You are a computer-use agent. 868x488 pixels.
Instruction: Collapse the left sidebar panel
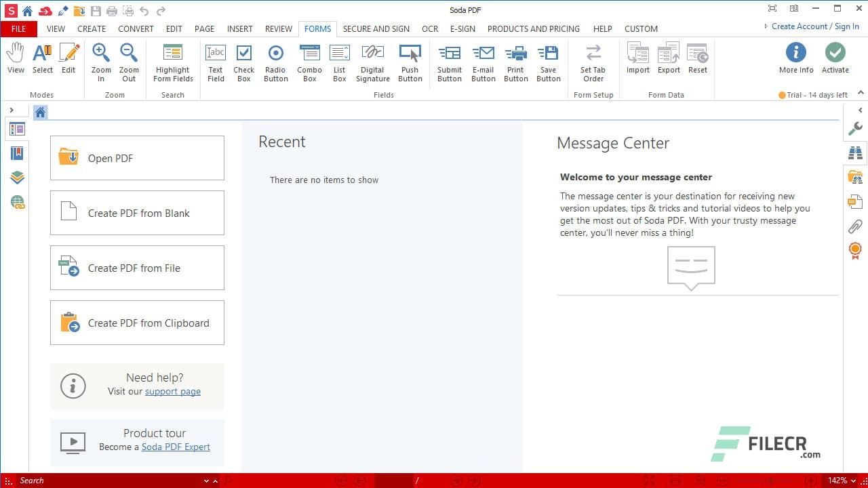click(x=12, y=108)
